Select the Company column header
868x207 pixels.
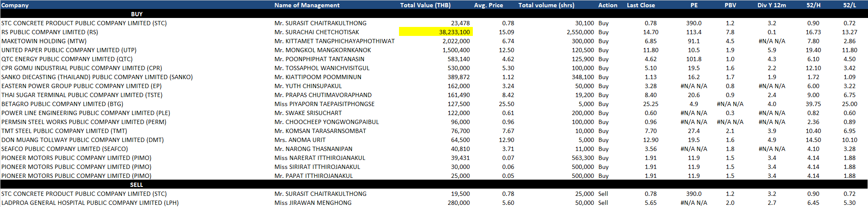[15, 5]
